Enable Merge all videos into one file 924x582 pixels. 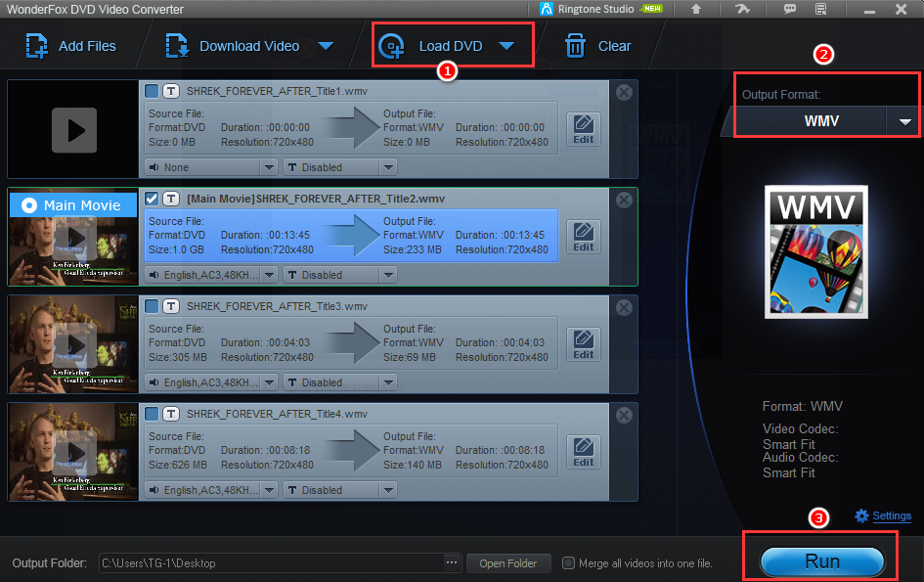click(x=568, y=563)
